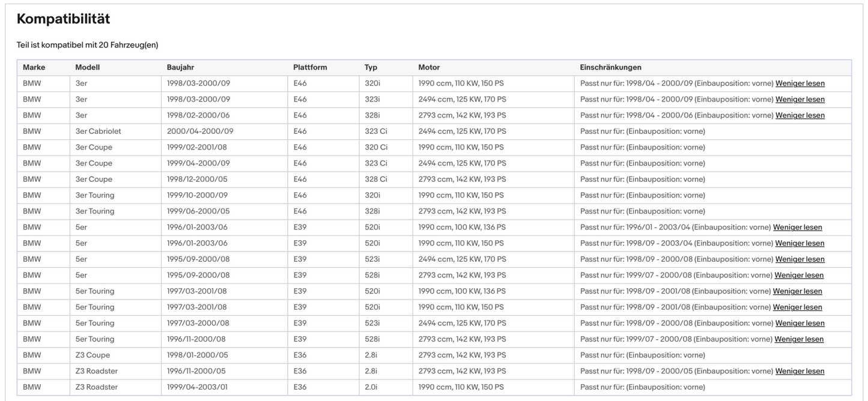Image resolution: width=868 pixels, height=401 pixels.
Task: Collapse restrictions for Z3 Roadster 2.8i row
Action: pos(800,371)
